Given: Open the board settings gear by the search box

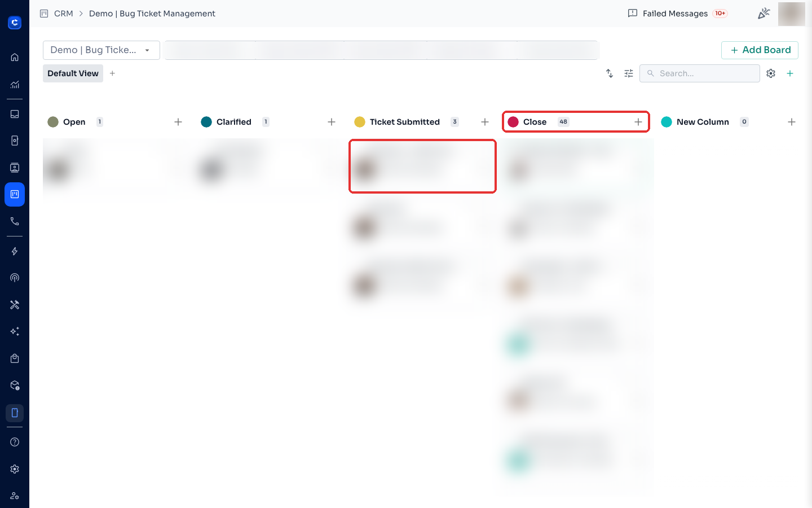Looking at the screenshot, I should tap(771, 73).
